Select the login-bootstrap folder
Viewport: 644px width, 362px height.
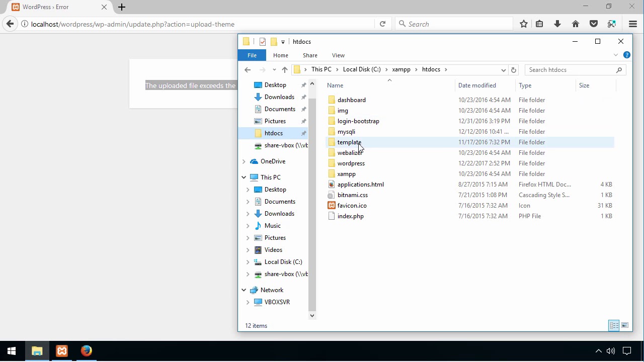click(358, 121)
